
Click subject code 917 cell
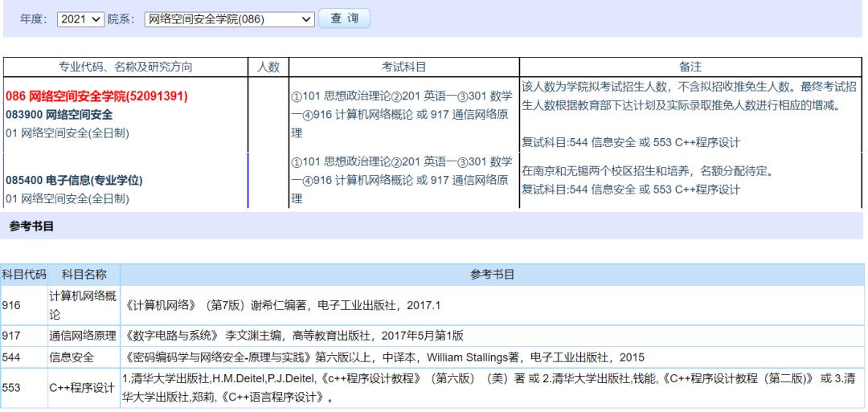(x=24, y=336)
